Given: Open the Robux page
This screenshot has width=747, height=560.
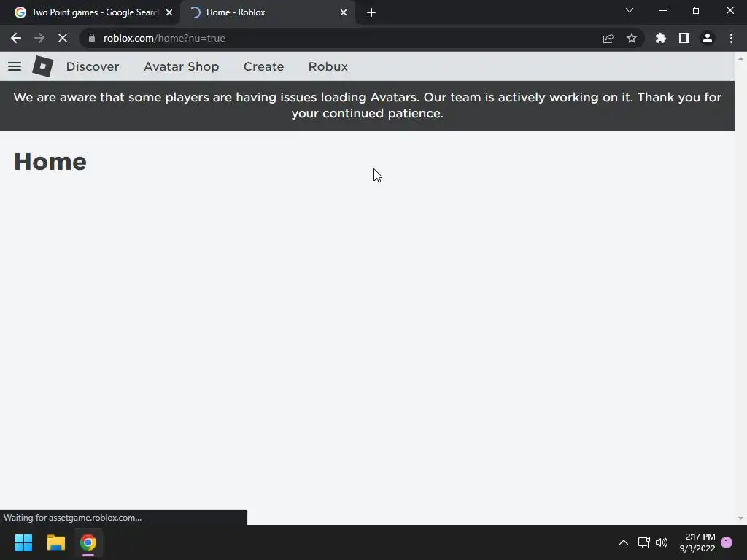Looking at the screenshot, I should point(328,66).
